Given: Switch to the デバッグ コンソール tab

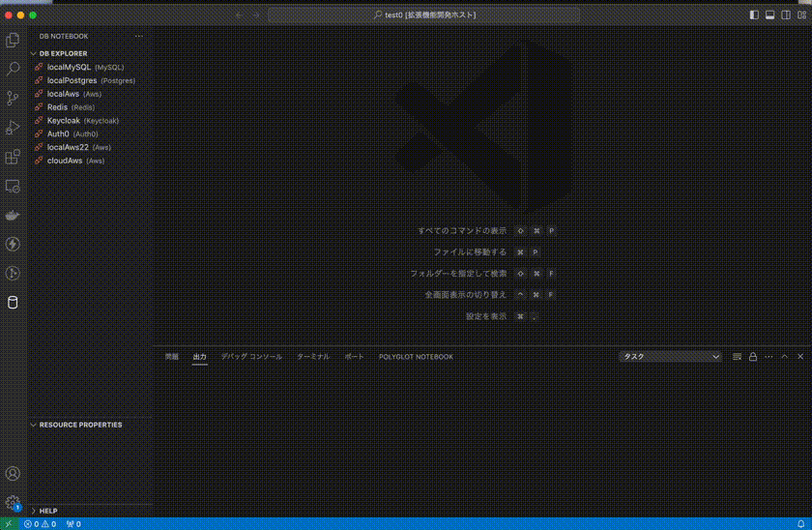Looking at the screenshot, I should point(251,357).
